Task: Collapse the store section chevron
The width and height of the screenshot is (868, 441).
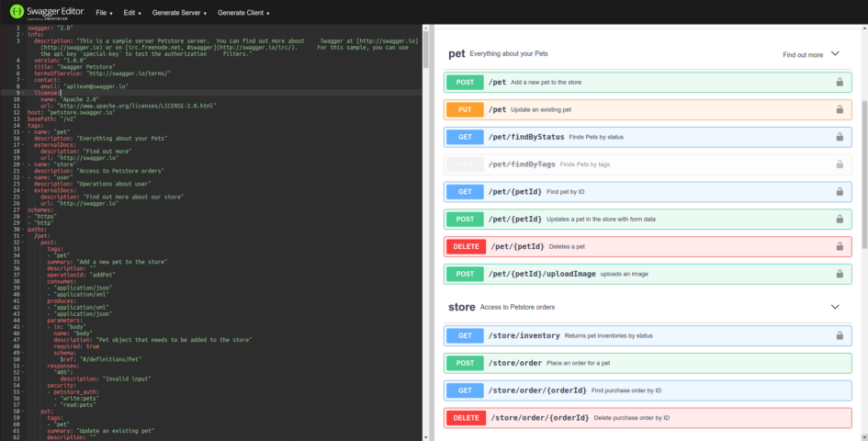Action: click(x=835, y=307)
